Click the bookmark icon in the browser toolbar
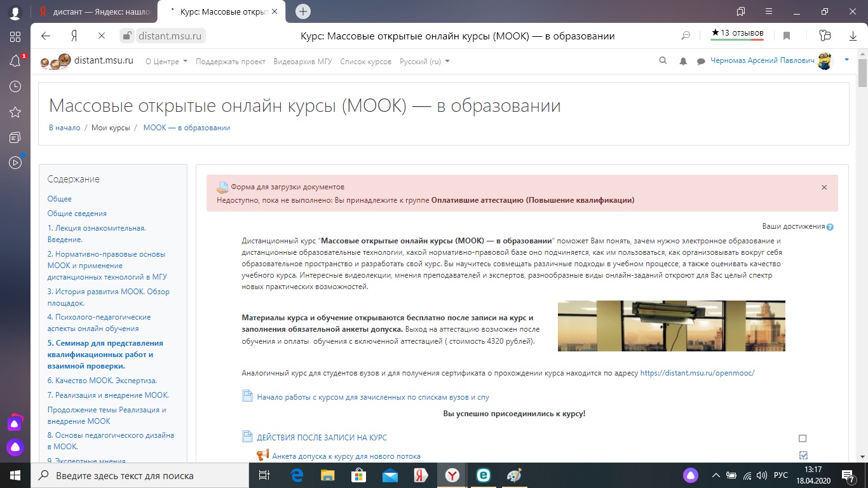The width and height of the screenshot is (868, 488). click(788, 36)
